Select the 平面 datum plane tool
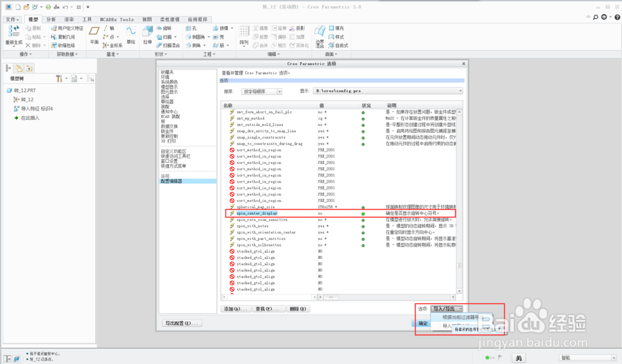 click(x=94, y=35)
